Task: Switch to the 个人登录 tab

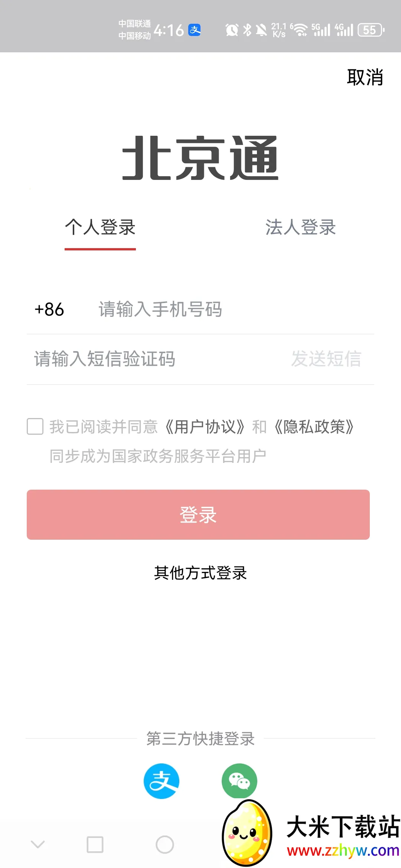Action: (100, 227)
